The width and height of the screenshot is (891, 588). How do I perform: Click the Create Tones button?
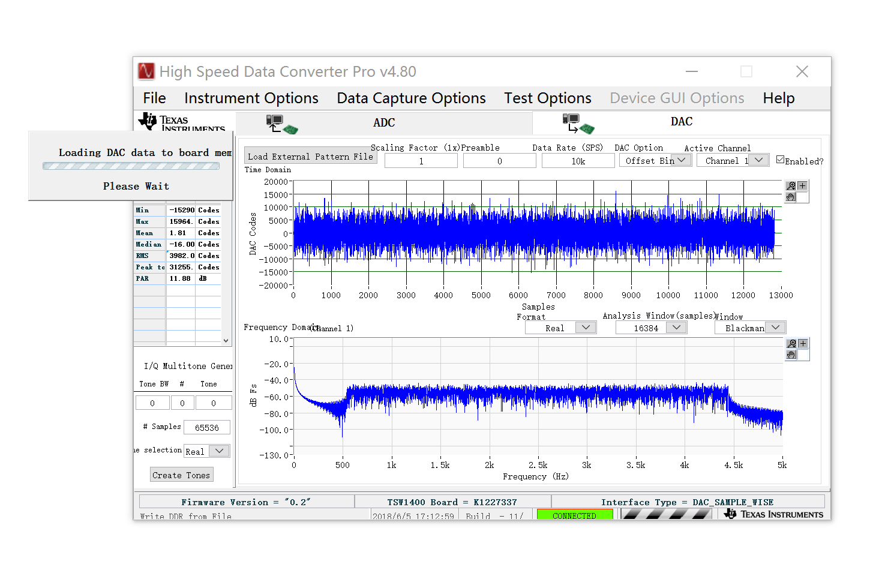(x=182, y=475)
